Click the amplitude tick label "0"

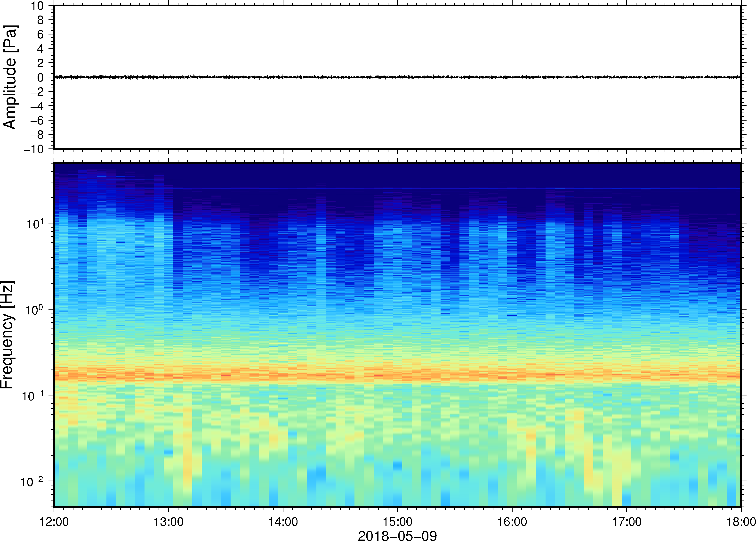[x=41, y=77]
